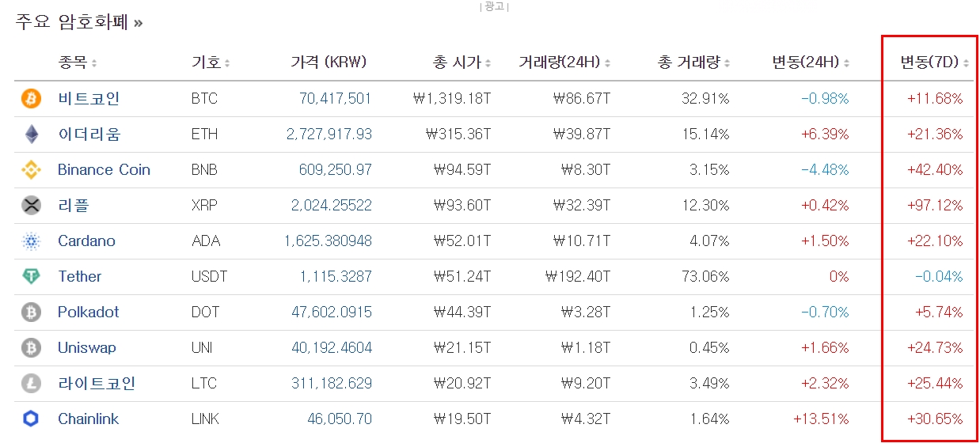This screenshot has width=980, height=447.
Task: Click the USDT ticker symbol
Action: [x=209, y=277]
